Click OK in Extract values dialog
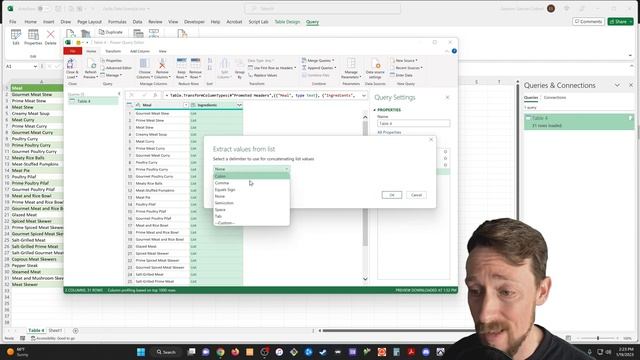The image size is (640, 360). coord(392,195)
